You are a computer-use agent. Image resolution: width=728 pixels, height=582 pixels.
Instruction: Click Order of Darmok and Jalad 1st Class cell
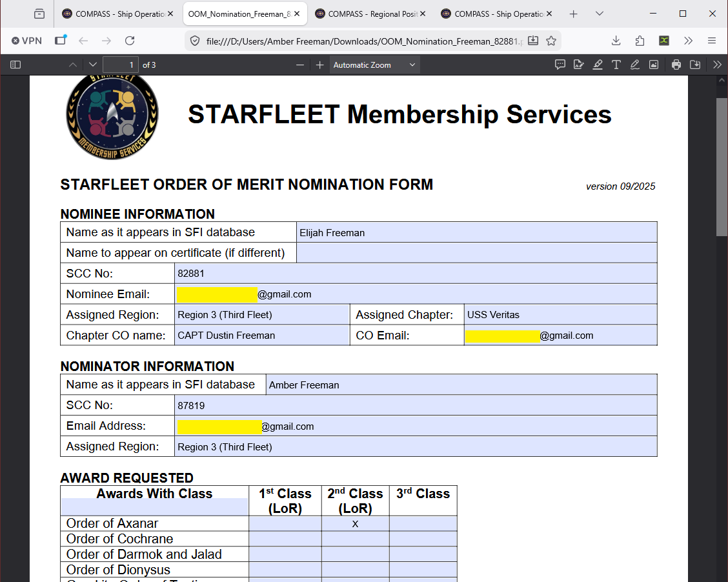coord(285,554)
